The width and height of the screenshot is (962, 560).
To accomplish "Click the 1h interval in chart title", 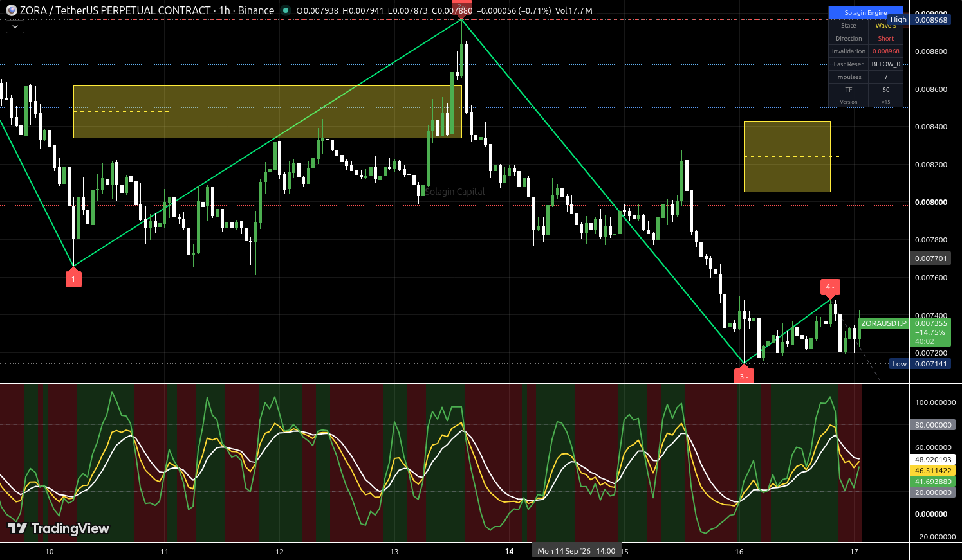I will point(225,10).
